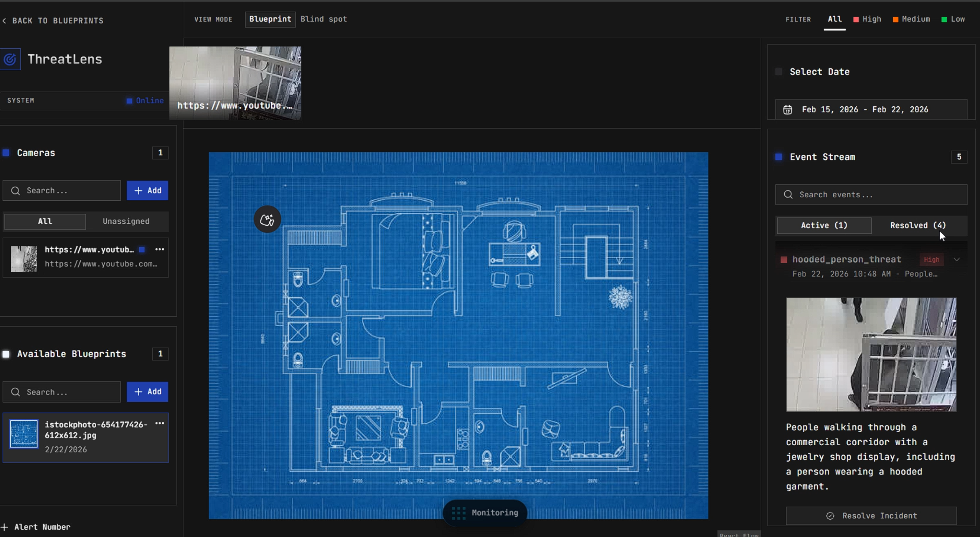Click the back arrow to blueprints
Image resolution: width=980 pixels, height=537 pixels.
pyautogui.click(x=5, y=21)
